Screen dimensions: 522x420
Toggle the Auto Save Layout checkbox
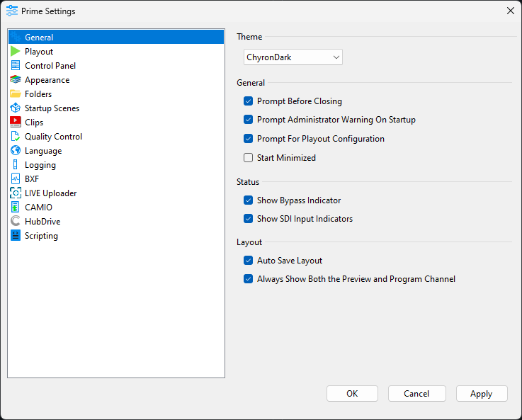click(x=248, y=261)
